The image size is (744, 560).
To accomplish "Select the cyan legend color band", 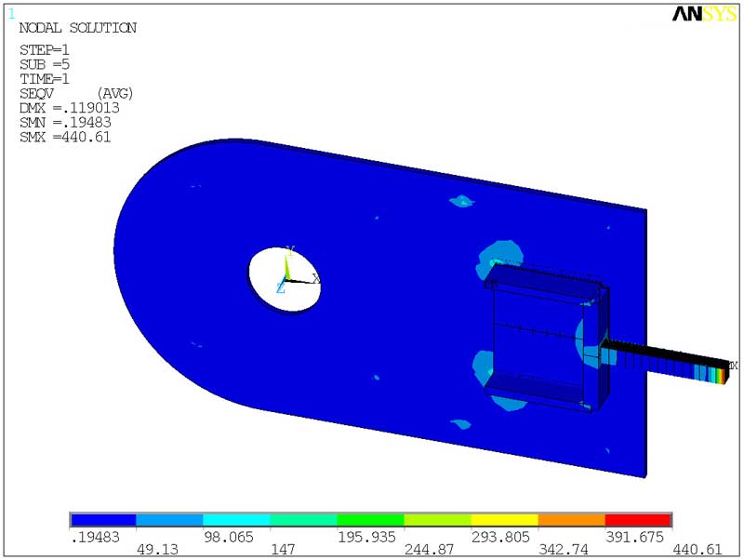I will pos(236,520).
